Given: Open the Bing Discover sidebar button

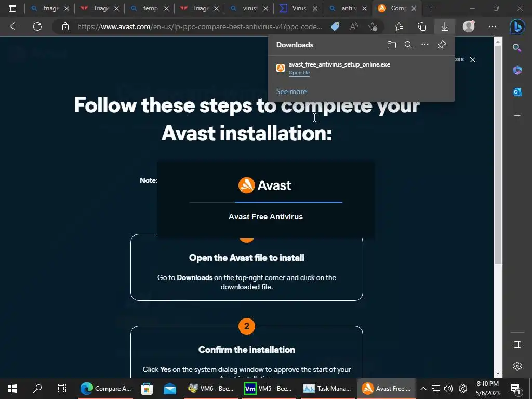Looking at the screenshot, I should 517,26.
